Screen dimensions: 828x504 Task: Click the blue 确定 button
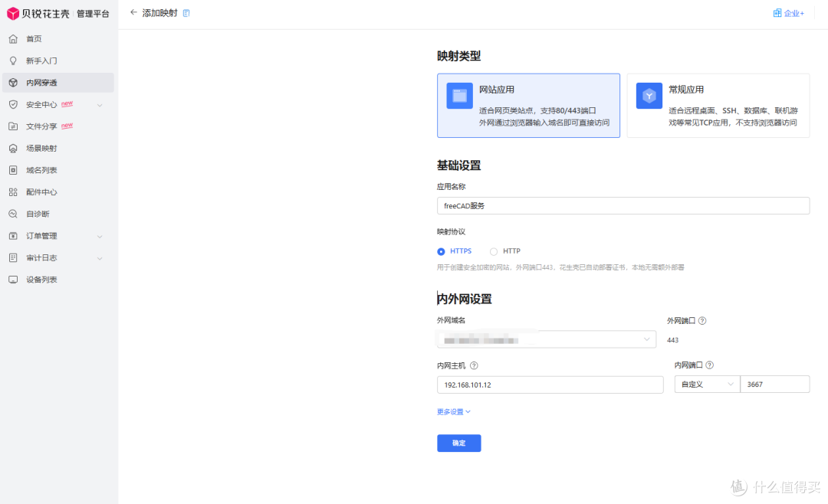point(459,443)
